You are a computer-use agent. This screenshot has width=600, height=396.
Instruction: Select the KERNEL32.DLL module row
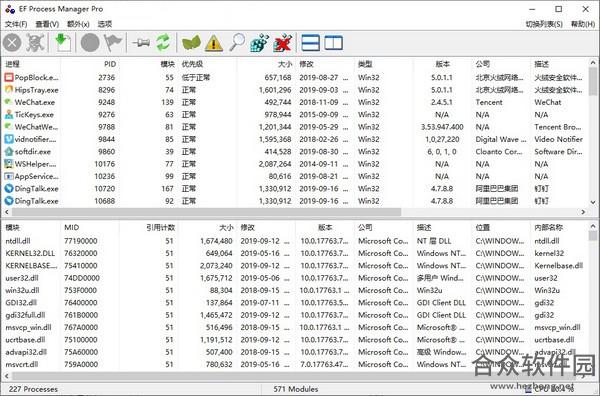[x=295, y=253]
